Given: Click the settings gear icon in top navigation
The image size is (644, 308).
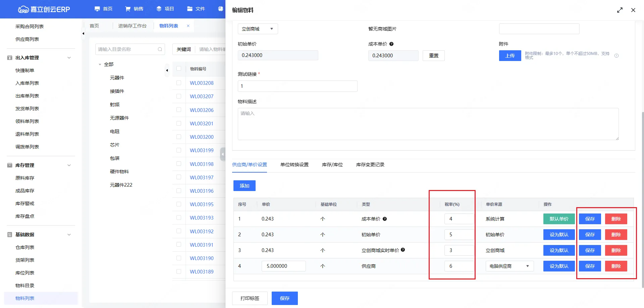Looking at the screenshot, I should coord(220,9).
